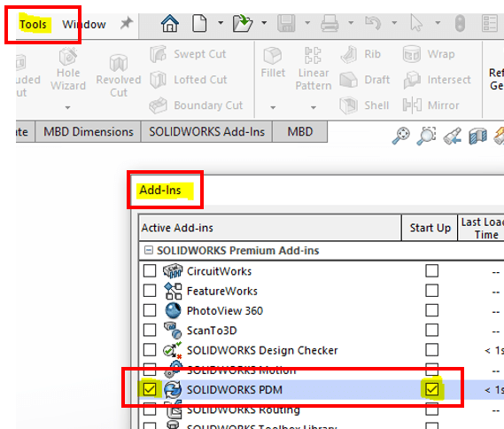Switch to the MBD tab

click(300, 131)
